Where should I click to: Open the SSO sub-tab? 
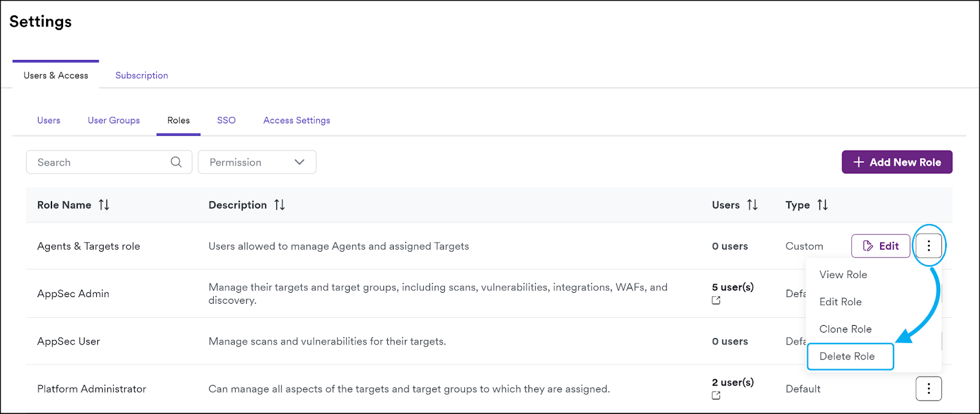pos(226,120)
